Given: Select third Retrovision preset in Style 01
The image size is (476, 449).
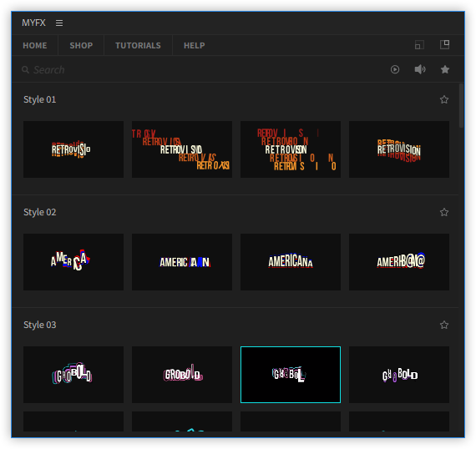Looking at the screenshot, I should pos(291,149).
